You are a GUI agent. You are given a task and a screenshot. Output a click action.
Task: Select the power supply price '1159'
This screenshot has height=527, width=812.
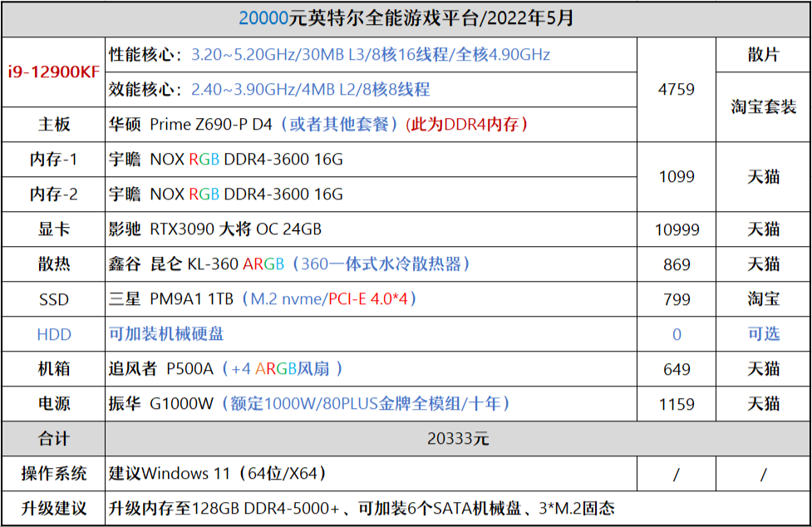click(677, 404)
